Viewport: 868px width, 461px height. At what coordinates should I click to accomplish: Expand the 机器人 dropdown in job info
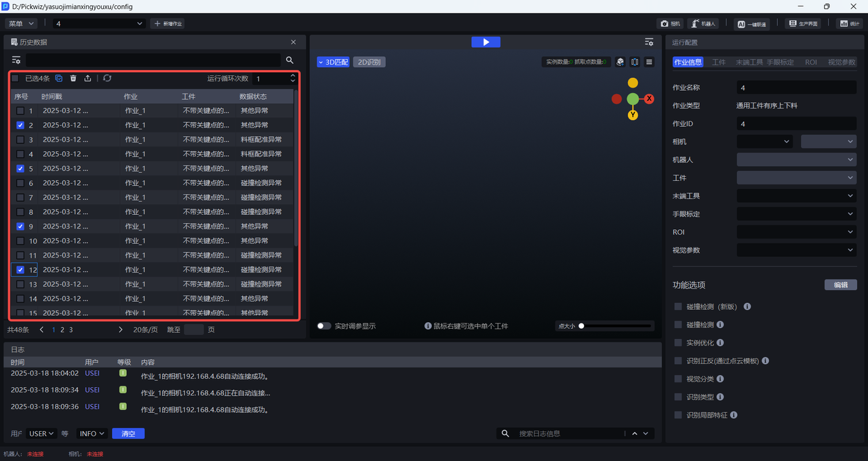(796, 160)
